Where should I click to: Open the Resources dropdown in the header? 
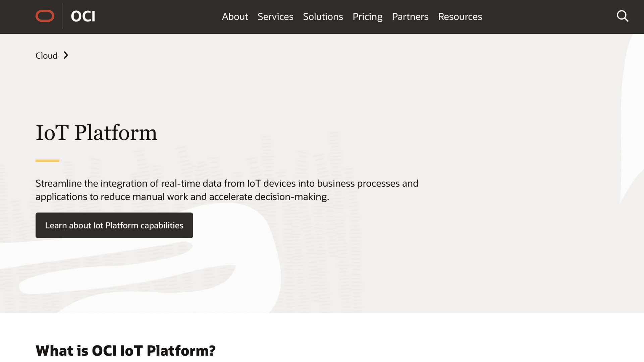point(460,16)
